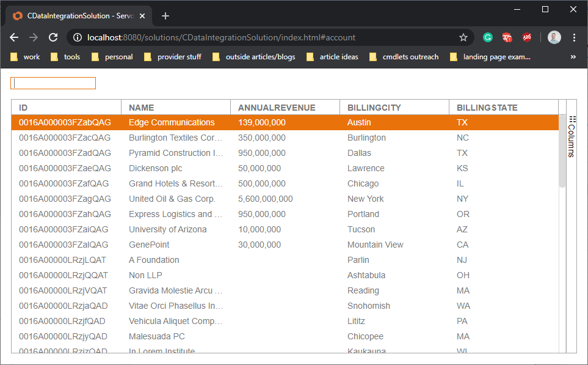Open the 'article ideas' bookmarks folder
This screenshot has width=588, height=365.
point(332,57)
